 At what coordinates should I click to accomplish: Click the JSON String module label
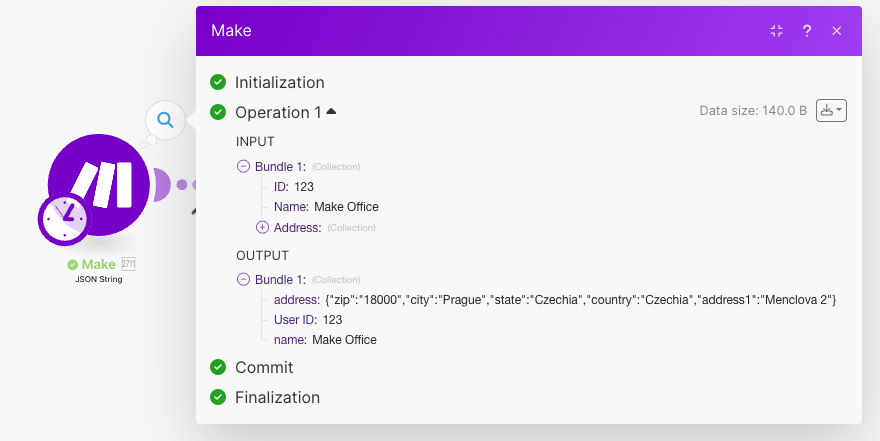(99, 280)
